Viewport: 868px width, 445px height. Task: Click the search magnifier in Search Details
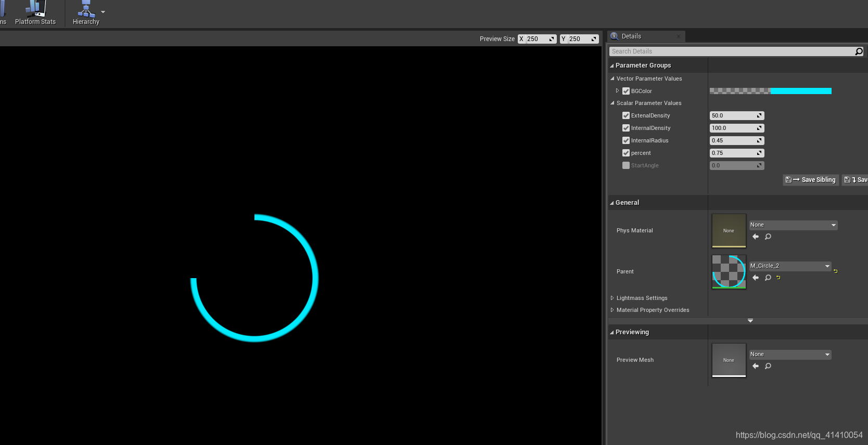pos(859,51)
